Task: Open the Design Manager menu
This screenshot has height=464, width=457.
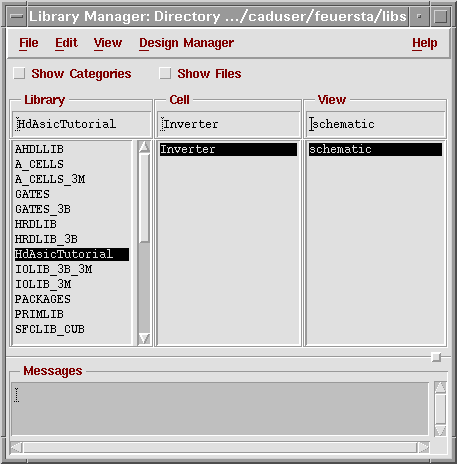Action: point(186,43)
